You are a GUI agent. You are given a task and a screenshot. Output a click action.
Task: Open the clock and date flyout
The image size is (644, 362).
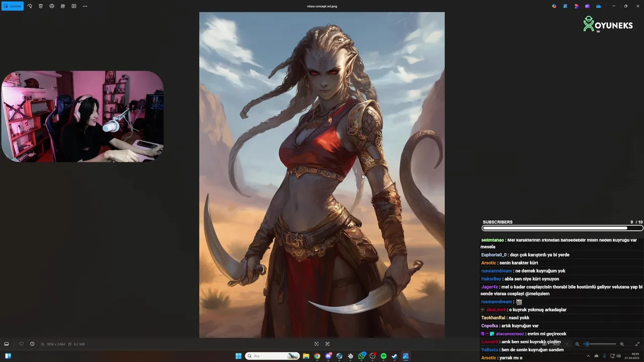632,356
